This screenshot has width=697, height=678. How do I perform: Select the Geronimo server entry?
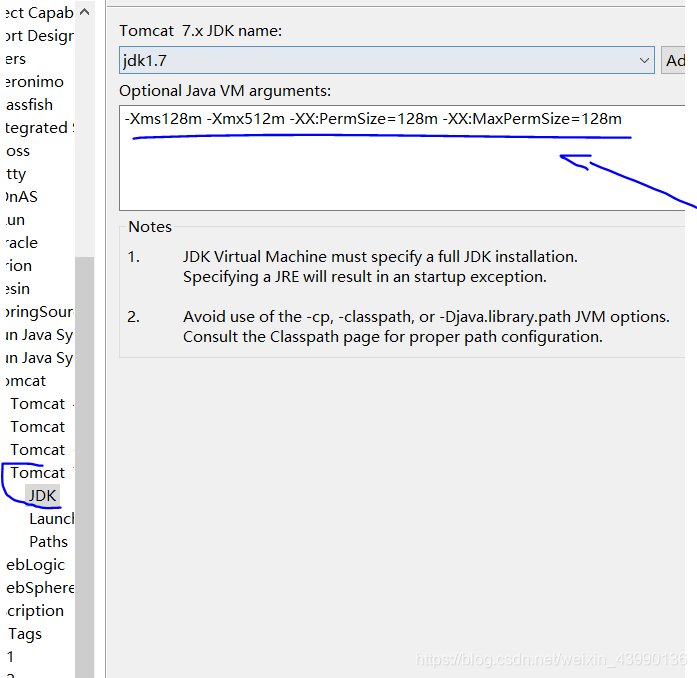coord(35,81)
